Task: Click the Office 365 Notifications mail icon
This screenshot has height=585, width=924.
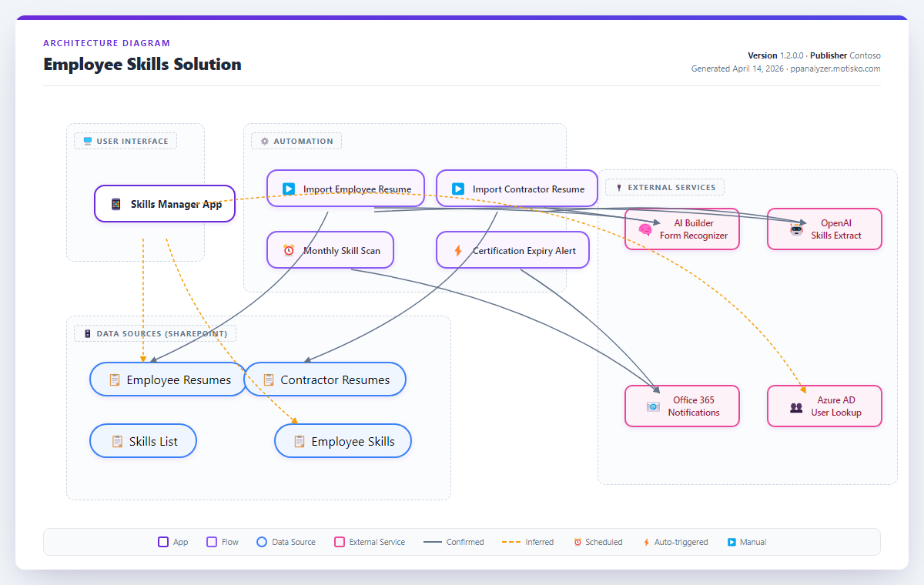Action: pos(654,406)
